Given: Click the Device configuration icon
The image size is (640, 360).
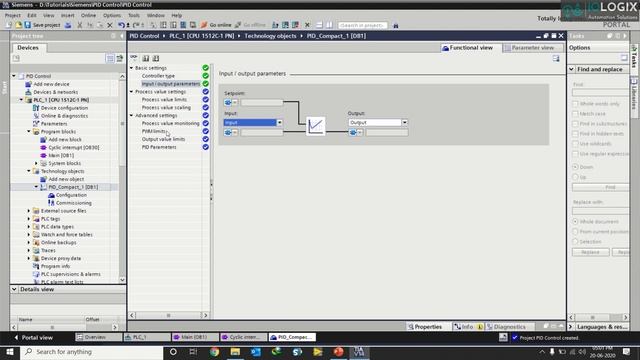Looking at the screenshot, I should pyautogui.click(x=36, y=108).
